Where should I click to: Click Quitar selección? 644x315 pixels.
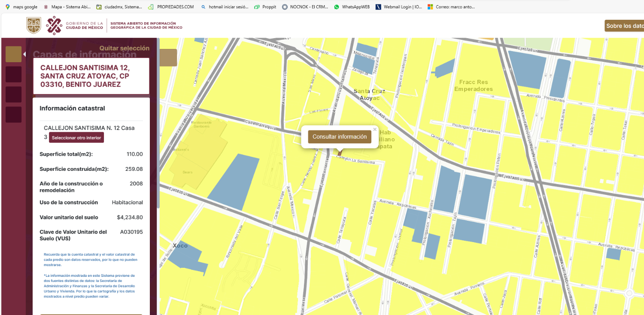point(125,48)
